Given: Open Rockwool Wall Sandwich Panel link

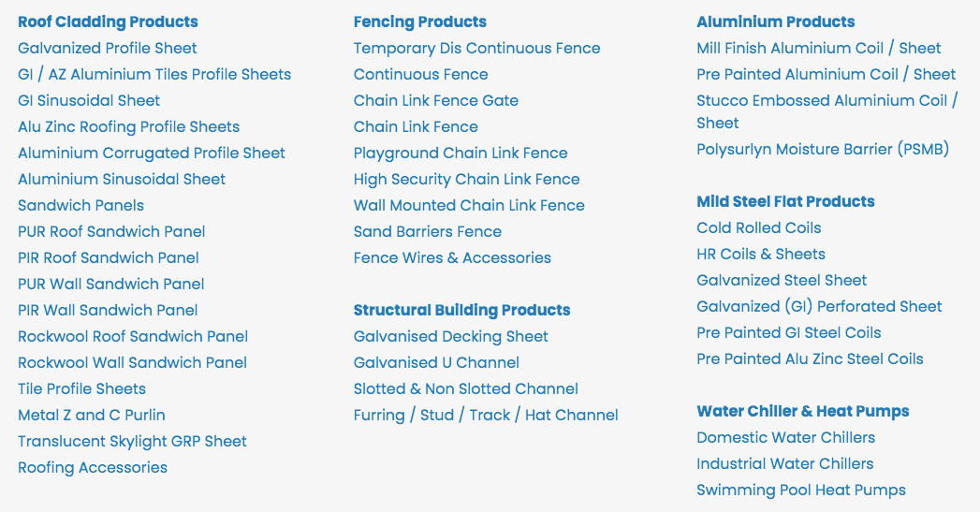Looking at the screenshot, I should [132, 362].
